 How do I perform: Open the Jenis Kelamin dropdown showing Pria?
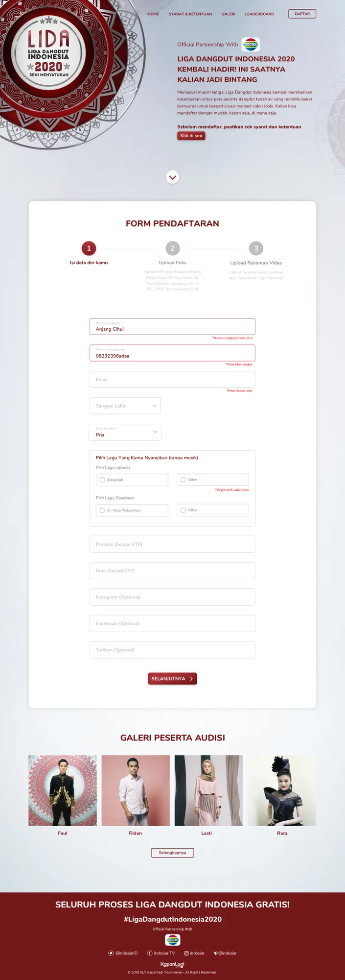[125, 432]
